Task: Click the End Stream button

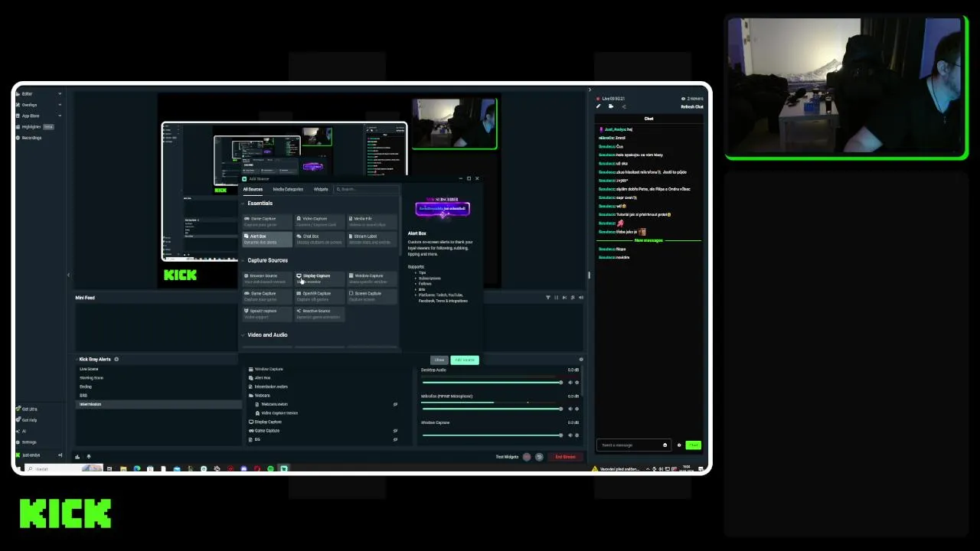Action: (x=565, y=457)
